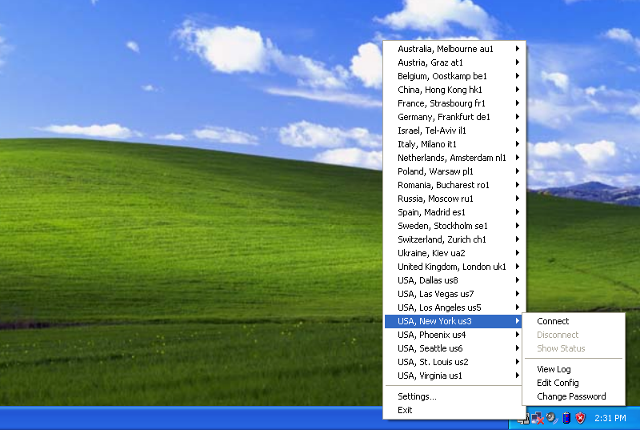Click the 2:31 PM taskbar clock
640x430 pixels.
[610, 418]
